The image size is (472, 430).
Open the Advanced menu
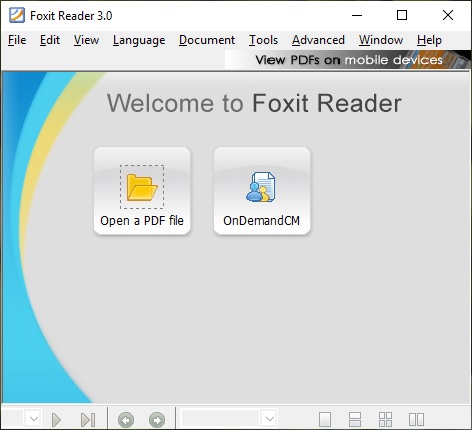coord(318,40)
